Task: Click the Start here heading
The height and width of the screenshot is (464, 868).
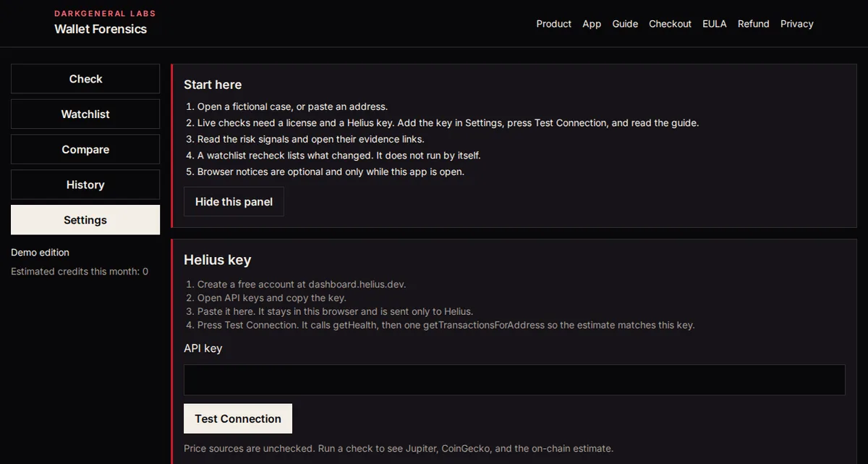Action: click(213, 85)
